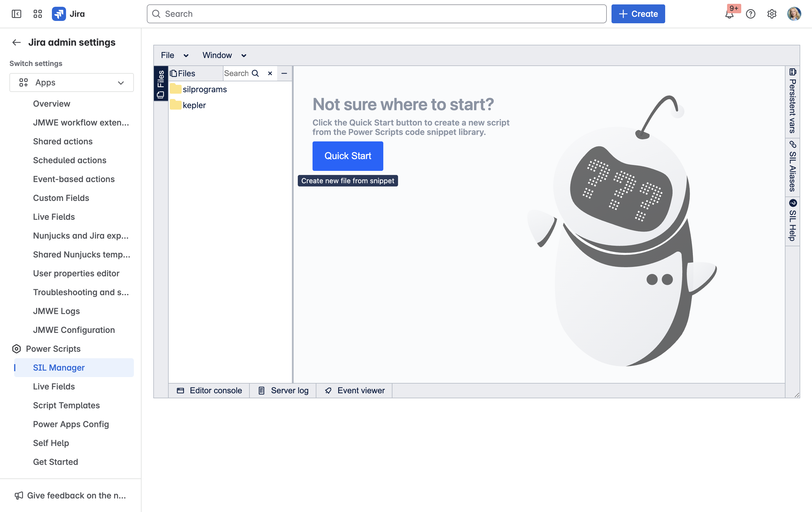This screenshot has height=512, width=812.
Task: Expand the File menu chevron
Action: pos(186,56)
